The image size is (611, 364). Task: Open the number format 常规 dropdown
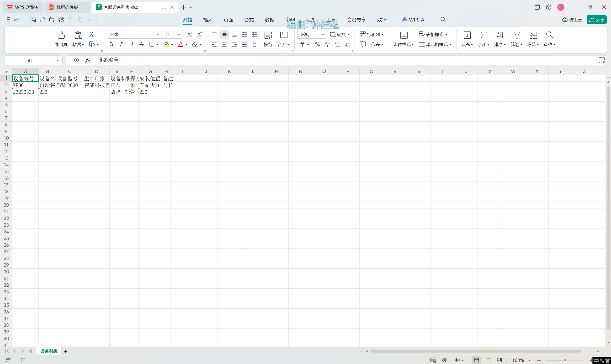tap(323, 34)
